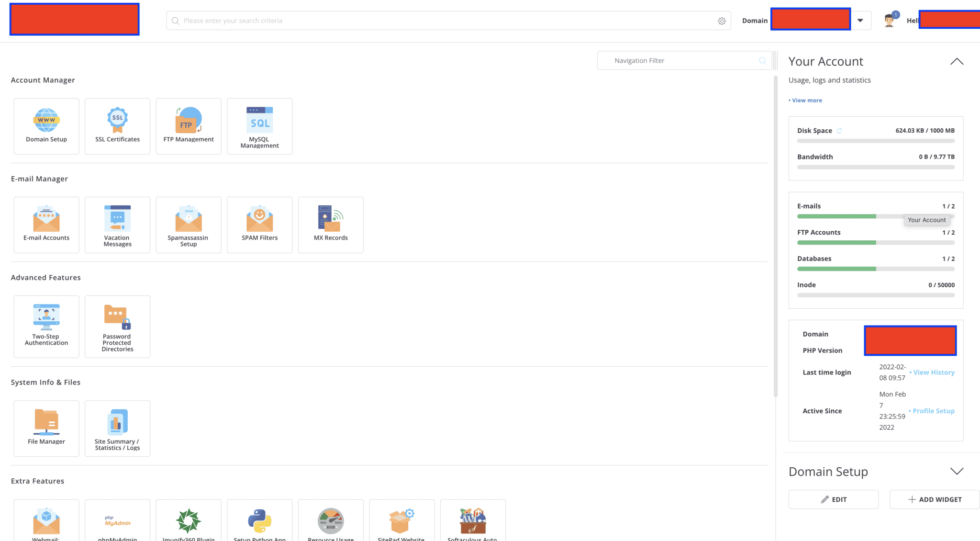Open FTP Management
Image resolution: width=980 pixels, height=541 pixels.
pos(188,126)
